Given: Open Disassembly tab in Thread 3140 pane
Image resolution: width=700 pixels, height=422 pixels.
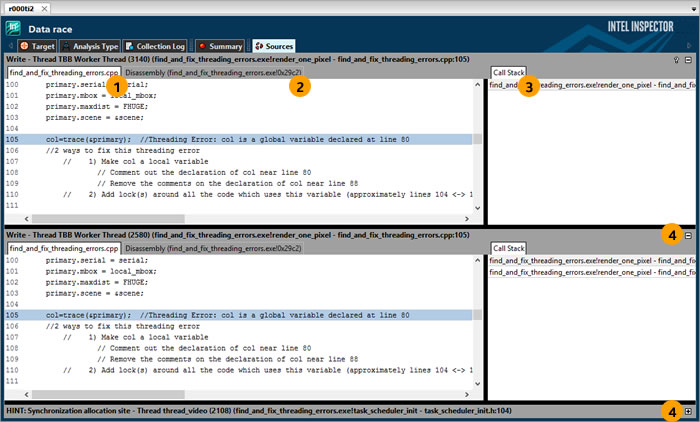Looking at the screenshot, I should 213,72.
